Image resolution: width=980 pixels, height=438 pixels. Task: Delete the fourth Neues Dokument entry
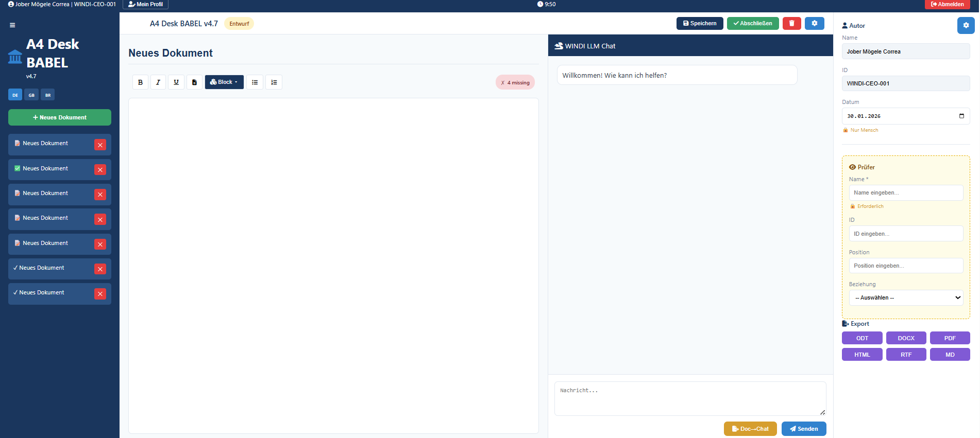point(100,219)
